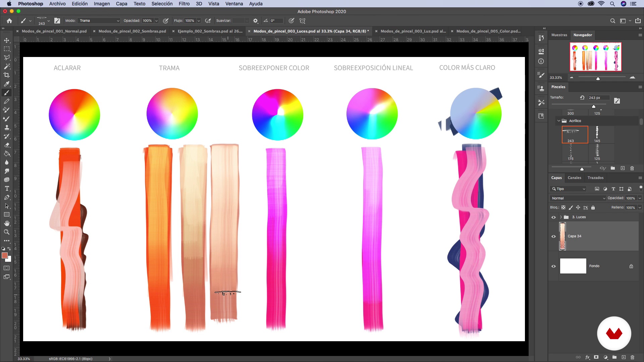The width and height of the screenshot is (644, 362).
Task: Open the Modo blend mode dropdown
Action: pos(99,21)
